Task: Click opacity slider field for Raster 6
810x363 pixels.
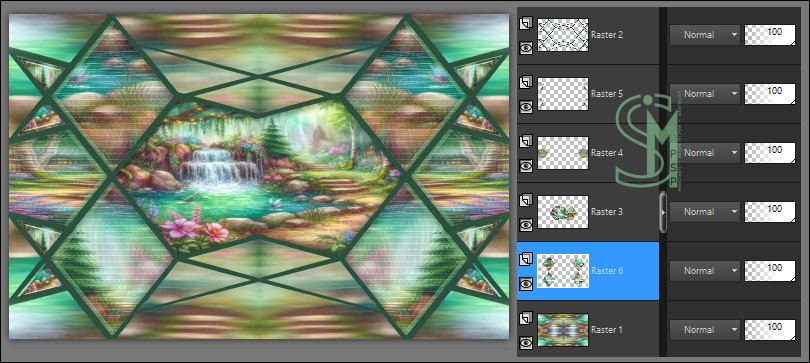Action: (x=770, y=271)
